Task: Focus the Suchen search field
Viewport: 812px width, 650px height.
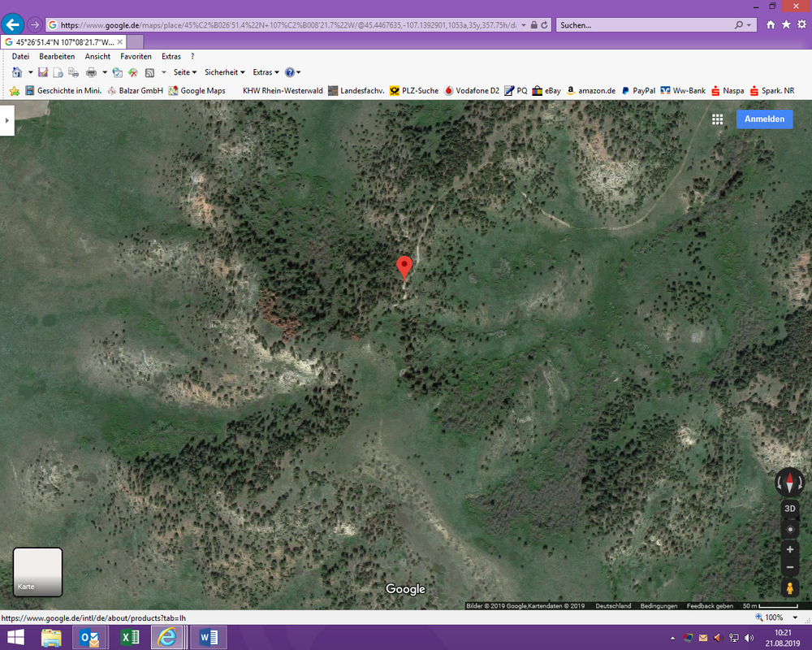Action: tap(644, 25)
